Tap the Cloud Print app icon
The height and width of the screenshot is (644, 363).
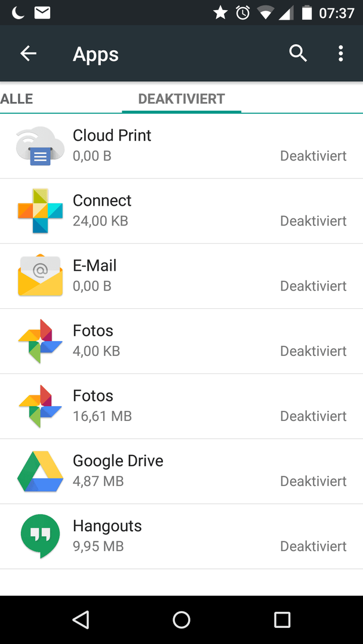[40, 146]
